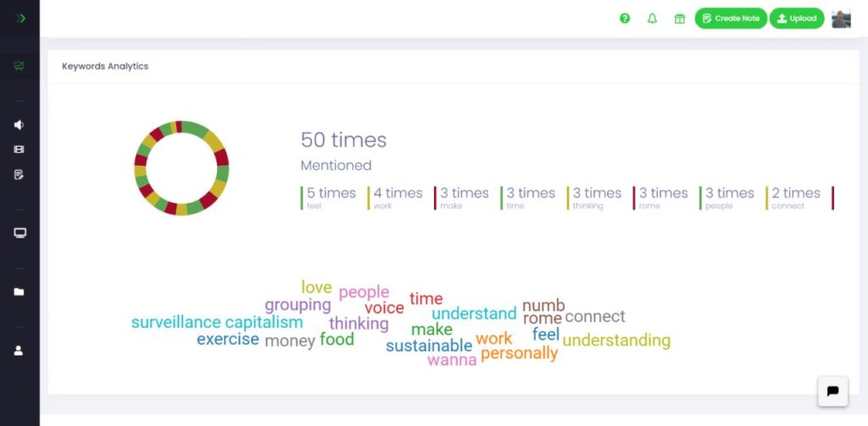Click the Upload button

pyautogui.click(x=797, y=19)
